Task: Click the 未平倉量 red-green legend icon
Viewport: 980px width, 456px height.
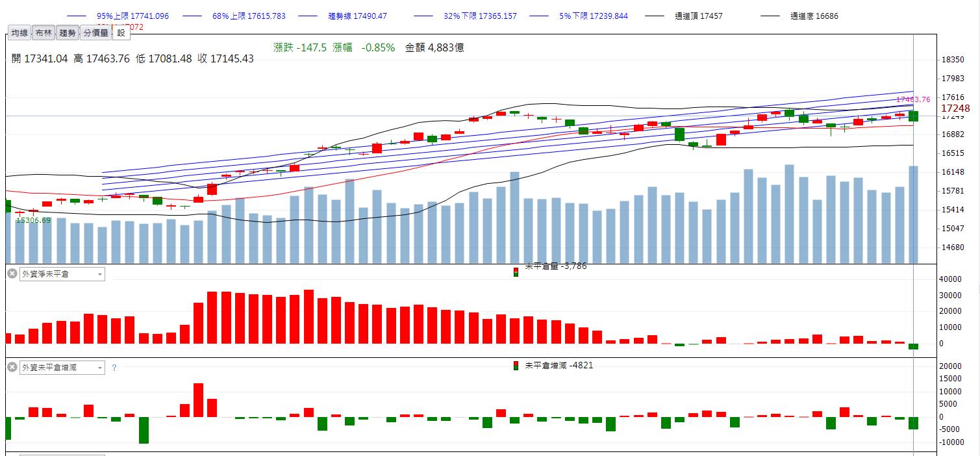Action: click(x=516, y=271)
